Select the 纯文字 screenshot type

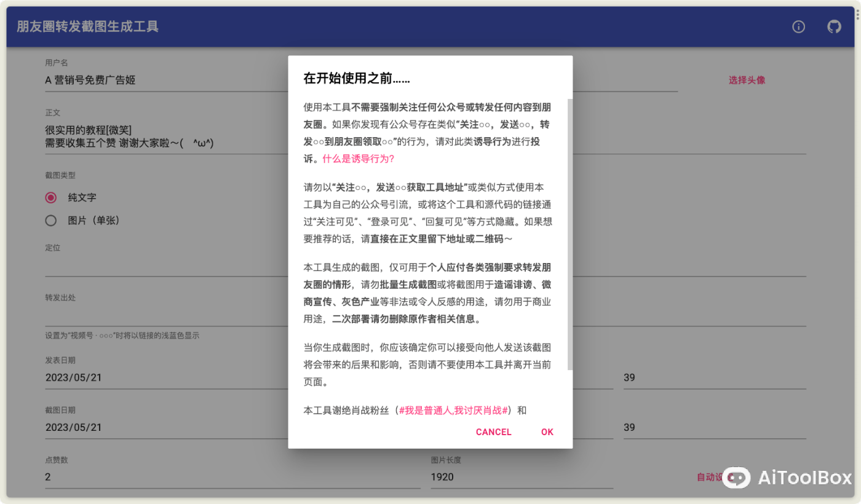(50, 197)
